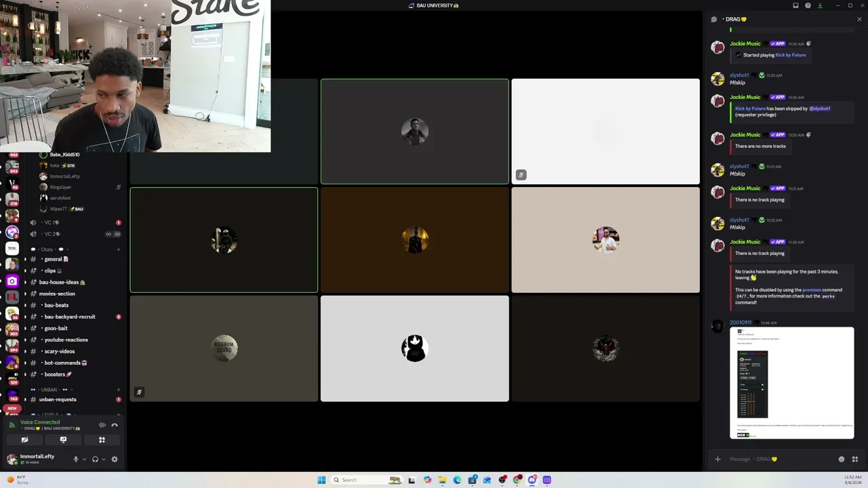Open the Help question mark icon
Image resolution: width=868 pixels, height=488 pixels.
[808, 5]
